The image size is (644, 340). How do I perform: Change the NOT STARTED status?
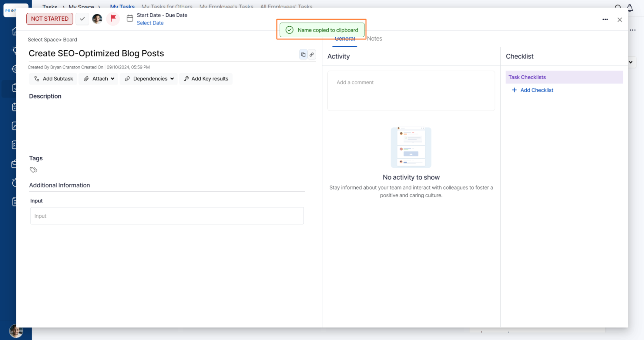50,19
